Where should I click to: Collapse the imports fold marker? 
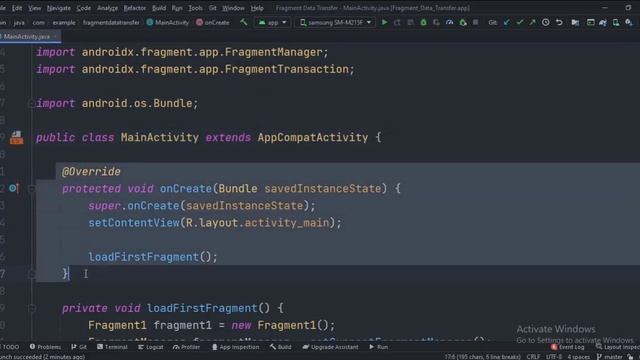click(31, 104)
